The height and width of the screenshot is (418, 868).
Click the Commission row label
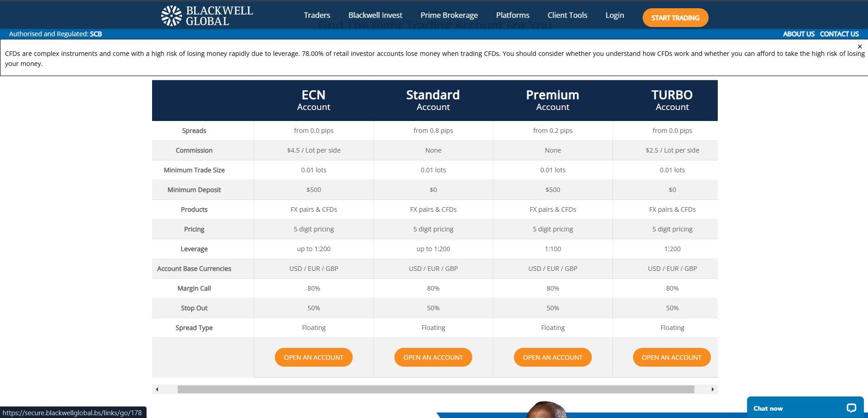click(194, 150)
